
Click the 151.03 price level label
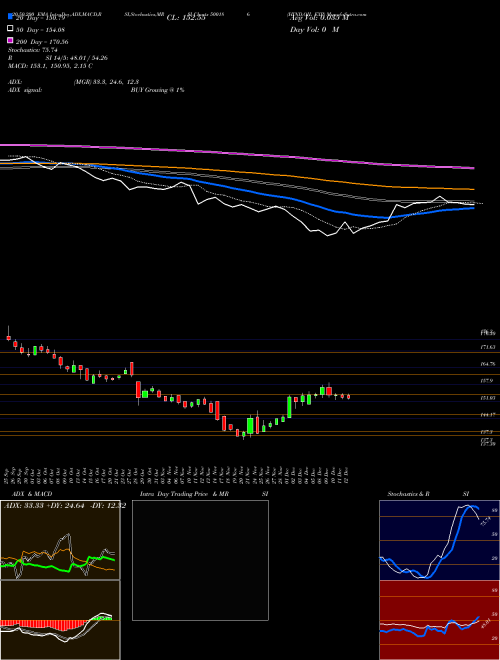tap(487, 397)
